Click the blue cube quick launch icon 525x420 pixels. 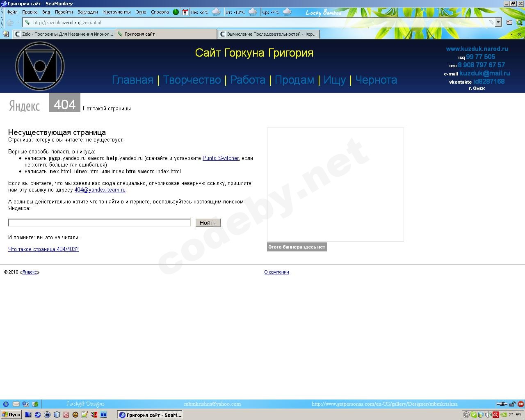click(57, 415)
